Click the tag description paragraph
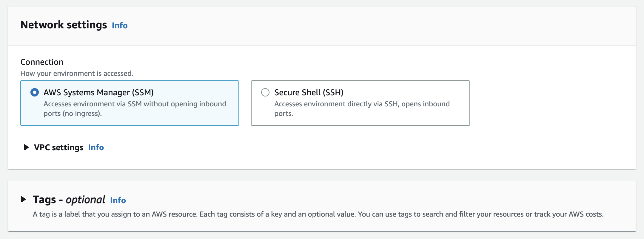644x239 pixels. 318,214
